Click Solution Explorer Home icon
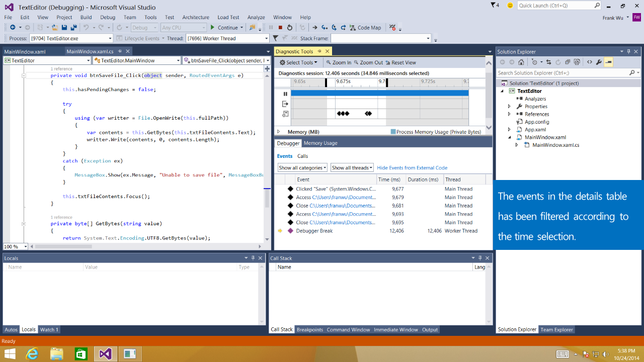This screenshot has width=644, height=362. pyautogui.click(x=521, y=62)
